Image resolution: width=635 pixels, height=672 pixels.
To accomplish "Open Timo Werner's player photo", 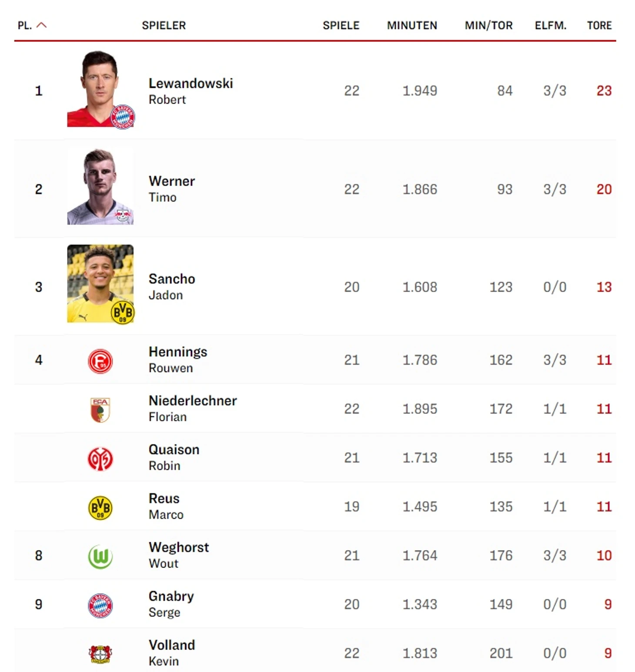I will point(100,187).
